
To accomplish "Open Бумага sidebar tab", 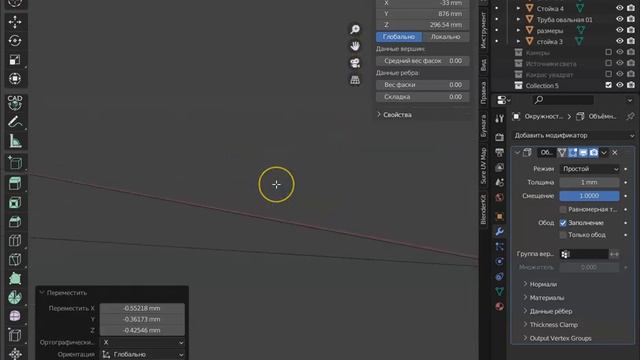I will click(x=484, y=125).
